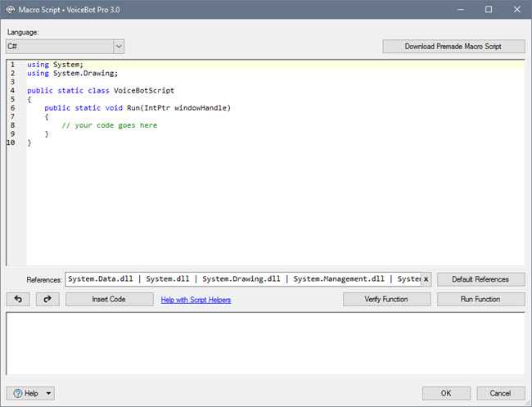Maximize the Macro Script window

coord(489,10)
